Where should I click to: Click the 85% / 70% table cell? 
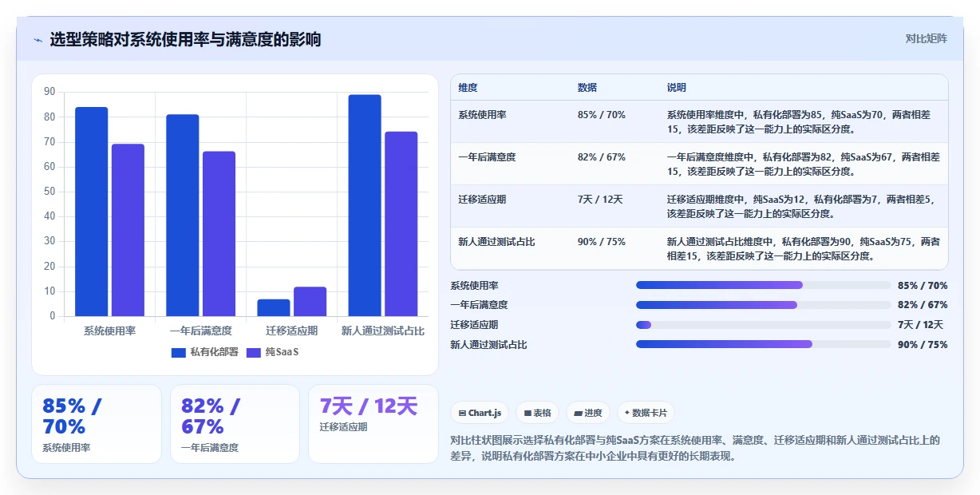click(x=602, y=115)
